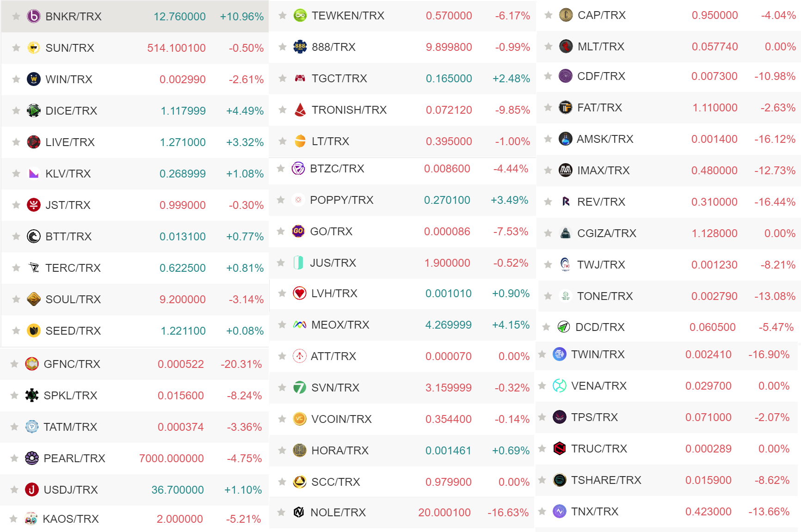The width and height of the screenshot is (801, 532).
Task: Toggle favorite star for WIN/TRX
Action: click(16, 79)
